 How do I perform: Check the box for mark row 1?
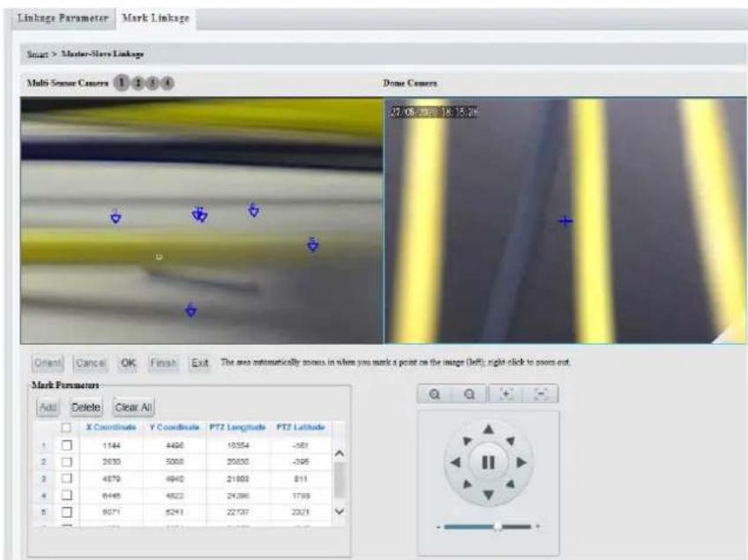tap(67, 445)
